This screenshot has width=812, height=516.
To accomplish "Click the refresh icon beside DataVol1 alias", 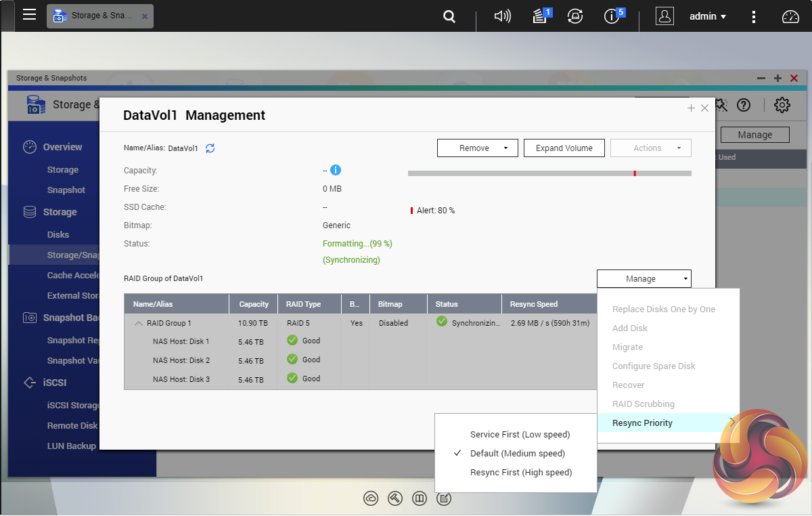I will click(210, 148).
